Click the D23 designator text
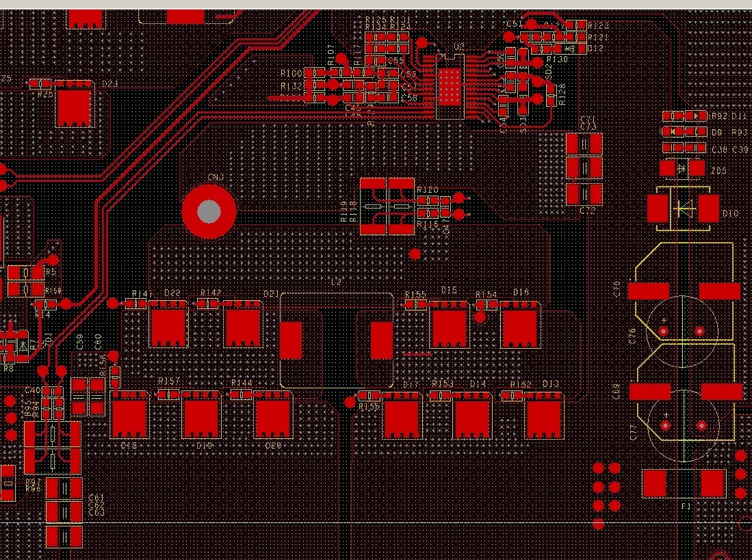The height and width of the screenshot is (560, 752). click(110, 84)
